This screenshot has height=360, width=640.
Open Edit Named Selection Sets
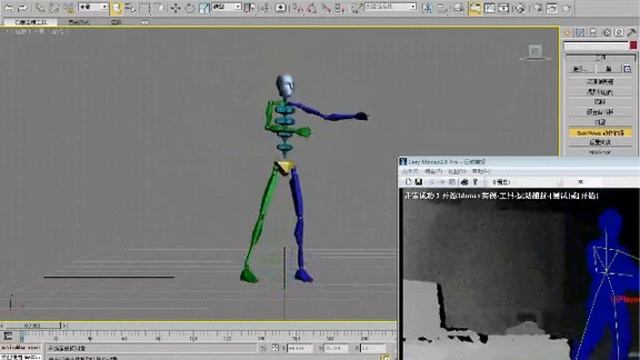357,8
